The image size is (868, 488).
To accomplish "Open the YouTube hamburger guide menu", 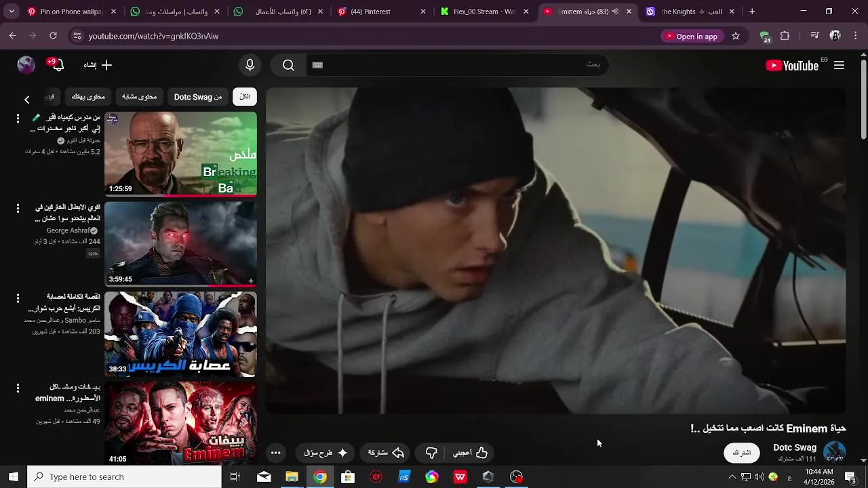I will 839,66.
